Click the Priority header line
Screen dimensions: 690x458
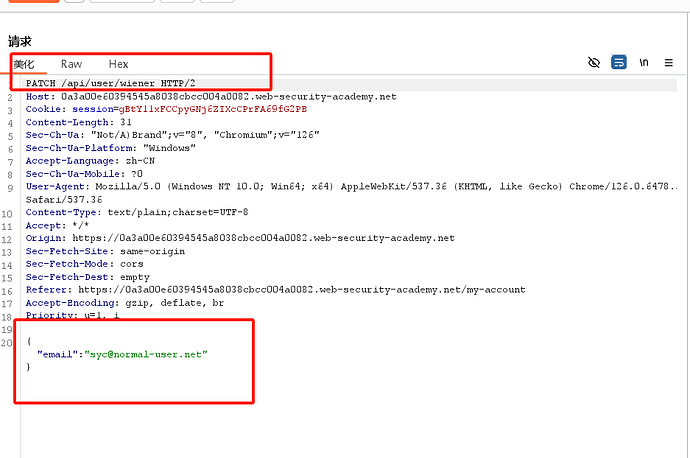click(73, 315)
